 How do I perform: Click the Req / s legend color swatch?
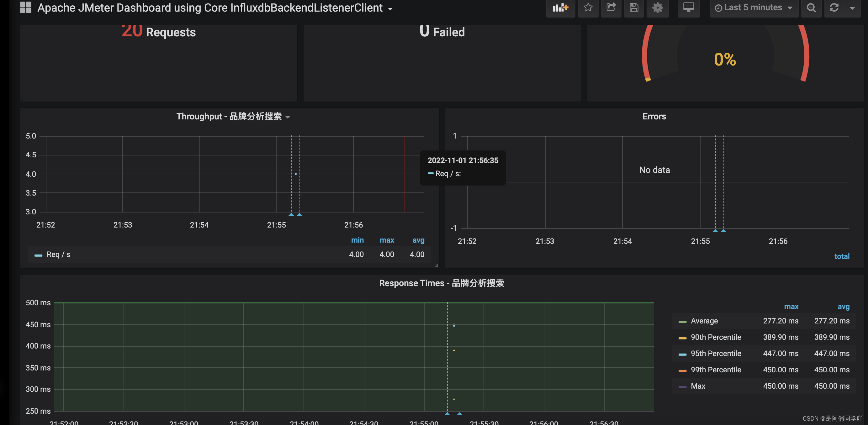pos(38,255)
